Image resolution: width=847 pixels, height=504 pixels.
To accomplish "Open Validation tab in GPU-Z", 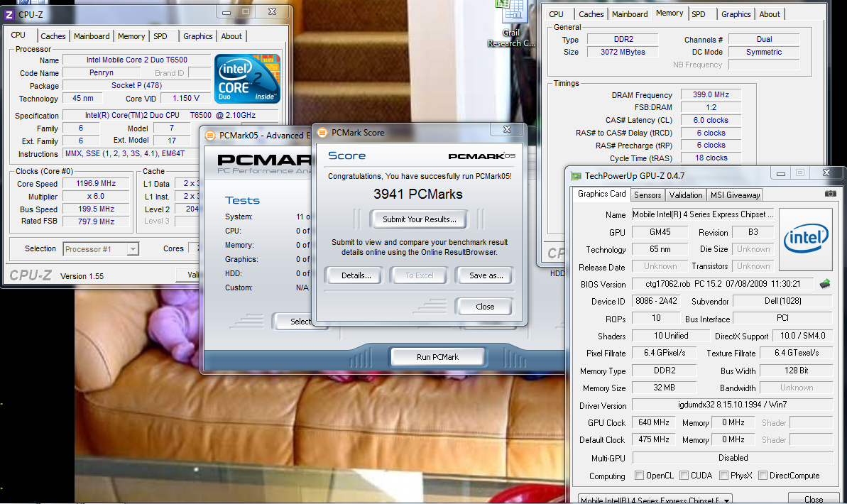I will 686,195.
